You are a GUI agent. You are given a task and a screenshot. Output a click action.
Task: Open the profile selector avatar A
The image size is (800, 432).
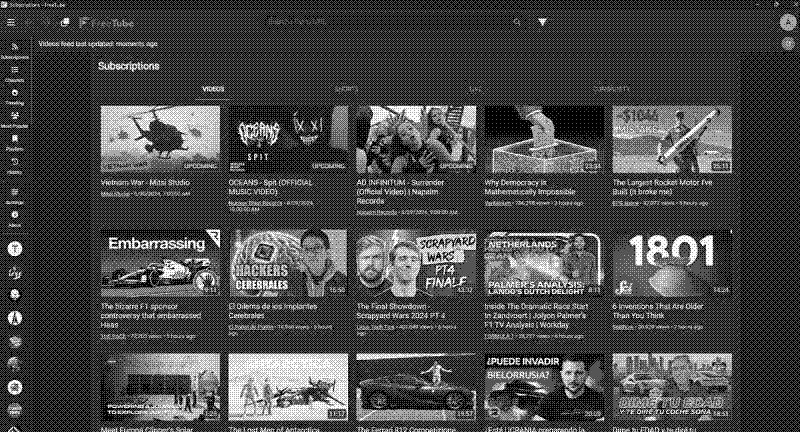(x=788, y=22)
